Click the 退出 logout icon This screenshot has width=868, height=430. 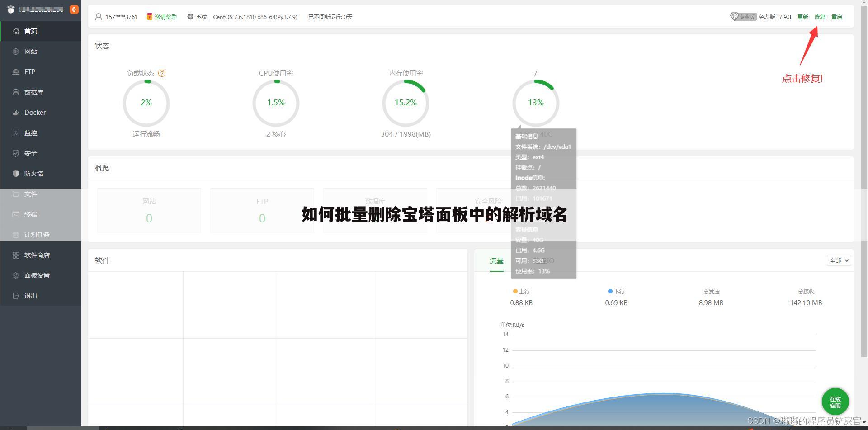pos(16,296)
